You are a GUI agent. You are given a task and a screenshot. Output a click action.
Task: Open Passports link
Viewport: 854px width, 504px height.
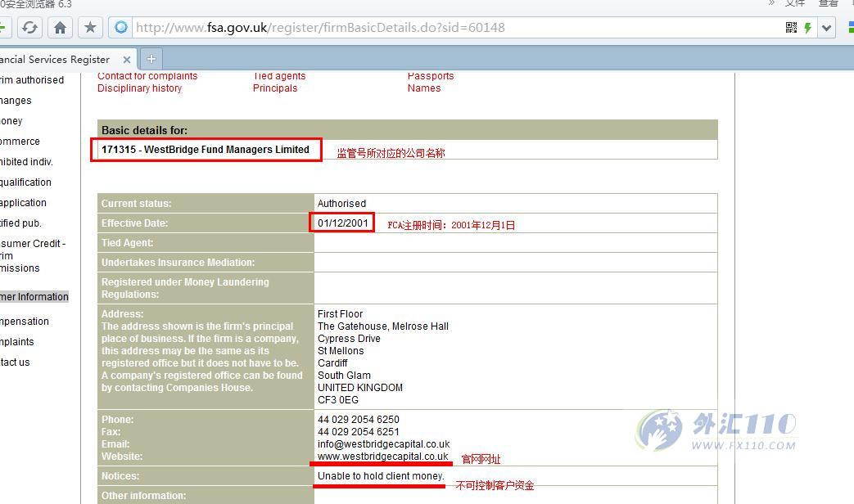[x=430, y=76]
